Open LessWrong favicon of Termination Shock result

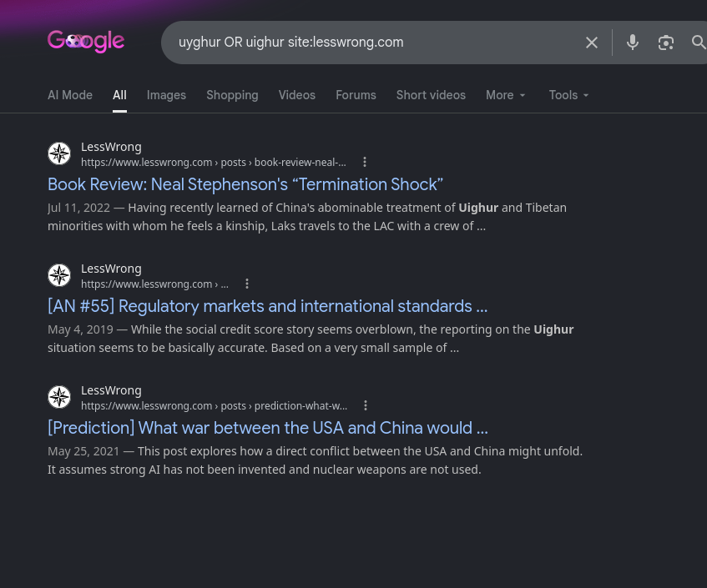59,153
